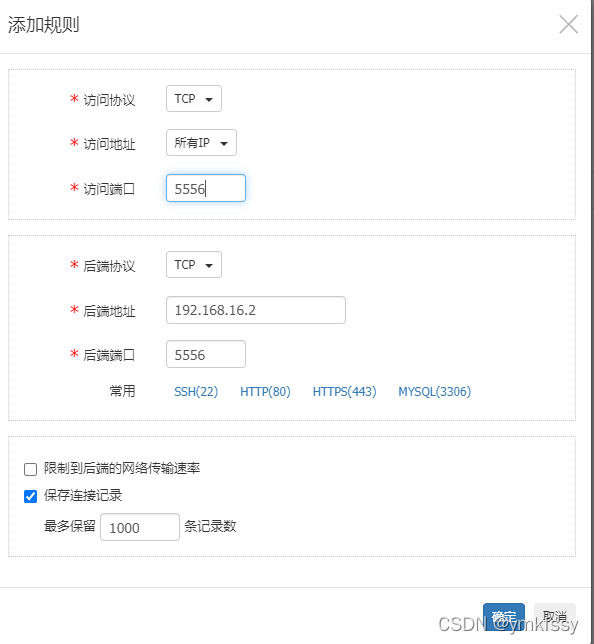
Task: Click the 后端地址 label text
Action: point(109,311)
